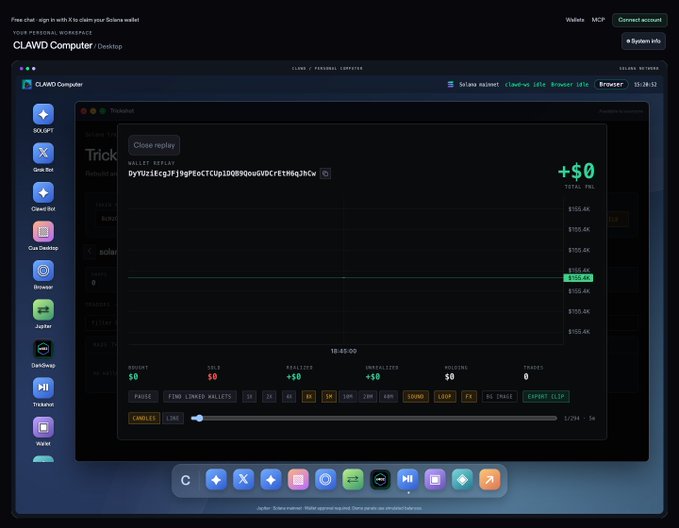Click the 'clawd-ws idle' status
The width and height of the screenshot is (679, 528).
coord(525,84)
